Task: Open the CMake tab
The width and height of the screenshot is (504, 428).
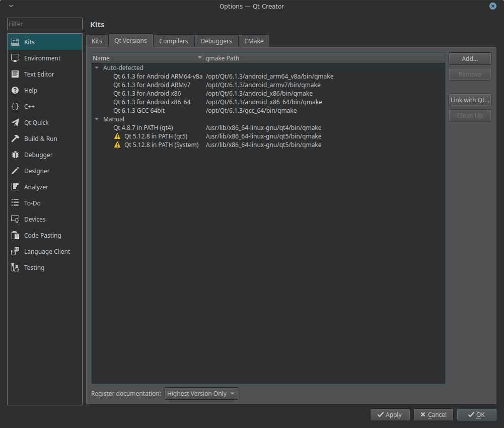Action: (254, 41)
